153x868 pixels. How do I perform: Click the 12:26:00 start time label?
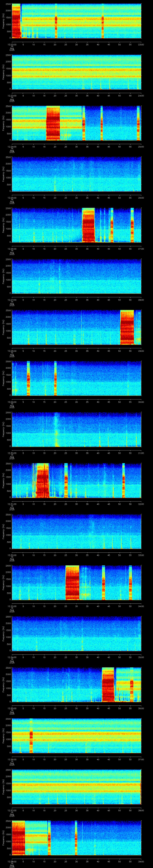click(12, 249)
